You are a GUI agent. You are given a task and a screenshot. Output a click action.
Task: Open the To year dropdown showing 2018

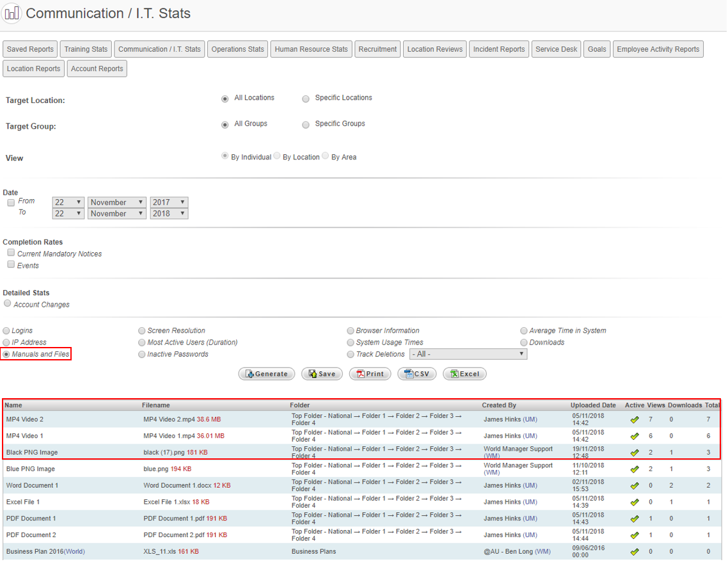click(169, 214)
